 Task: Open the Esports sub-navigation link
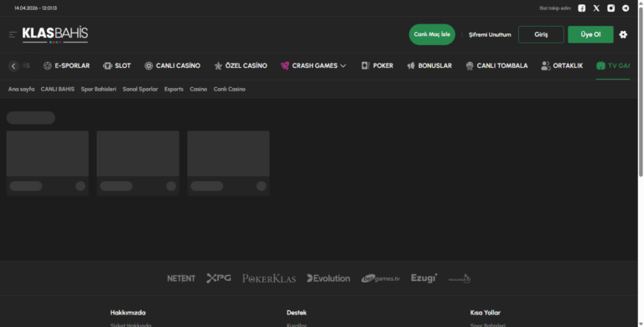point(174,89)
